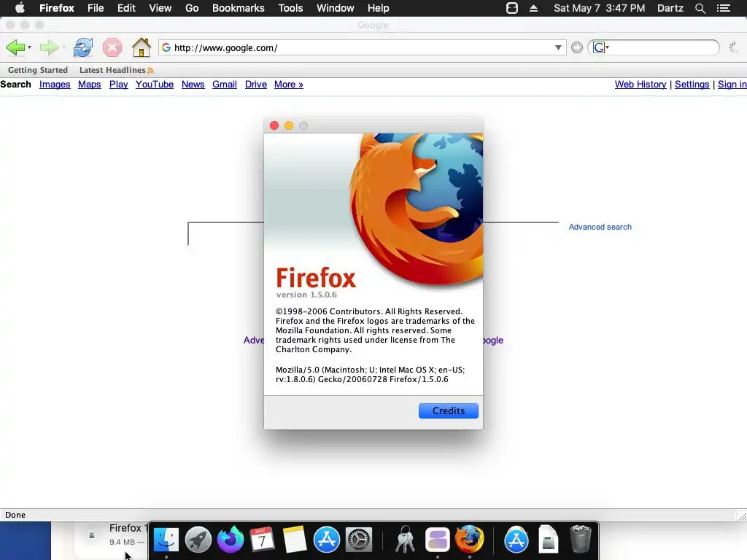Open the File menu
Viewport: 747px width, 560px height.
[96, 8]
